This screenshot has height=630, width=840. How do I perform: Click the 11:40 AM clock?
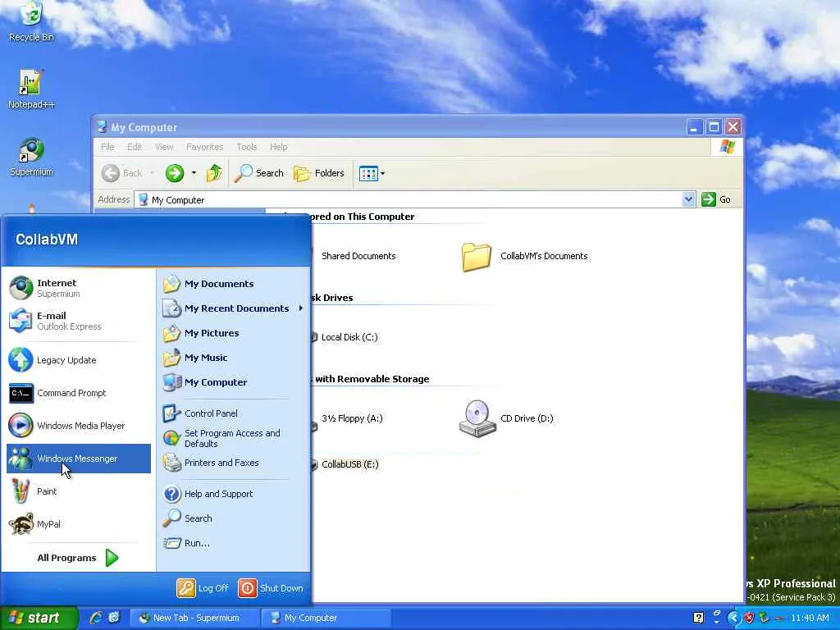(x=810, y=619)
